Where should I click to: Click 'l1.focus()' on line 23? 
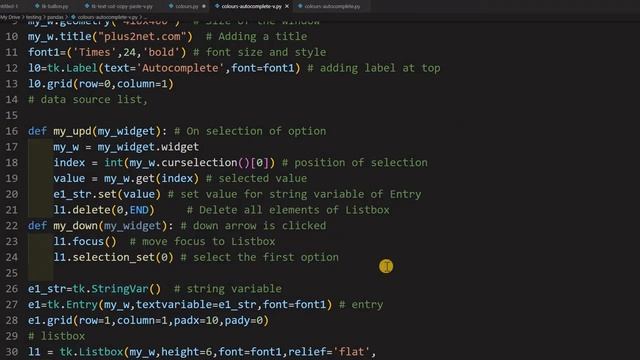tap(85, 241)
